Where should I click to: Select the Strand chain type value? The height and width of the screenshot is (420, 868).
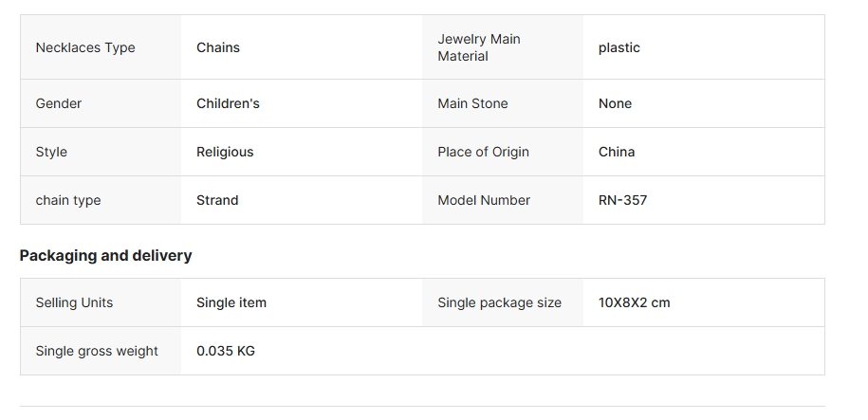[217, 200]
